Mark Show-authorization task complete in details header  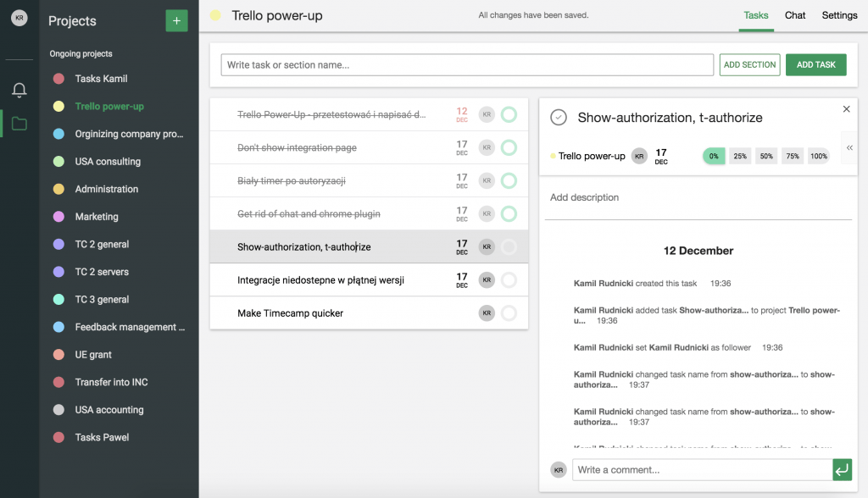coord(559,118)
